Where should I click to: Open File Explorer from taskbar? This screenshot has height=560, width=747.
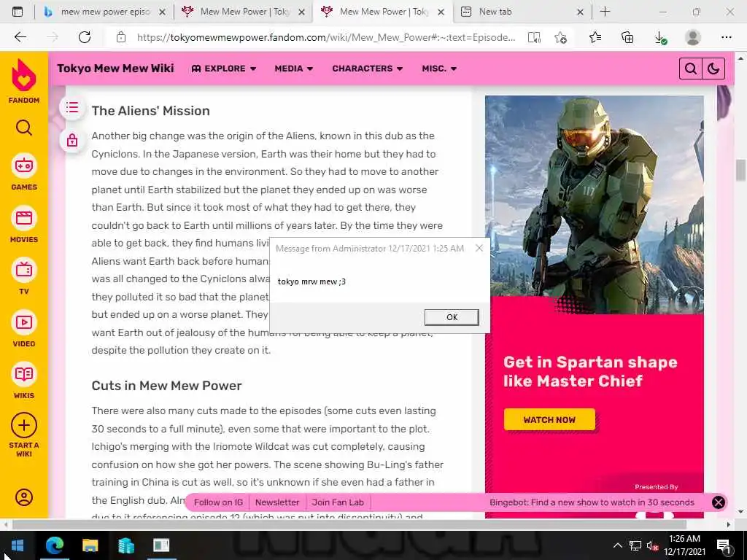click(90, 545)
